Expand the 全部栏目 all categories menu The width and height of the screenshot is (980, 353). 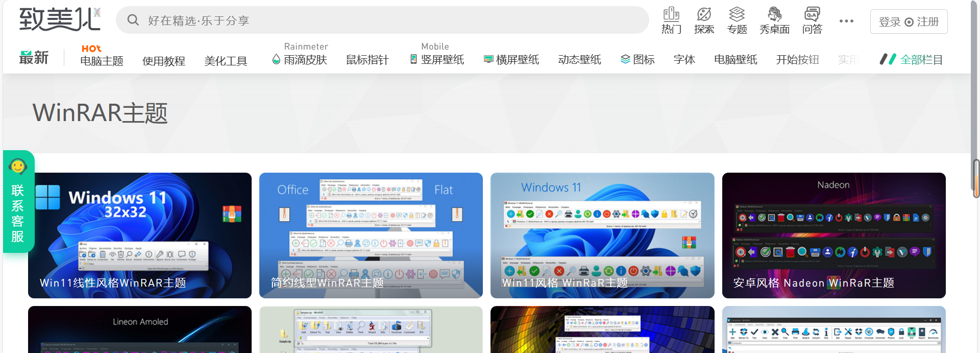pos(912,60)
